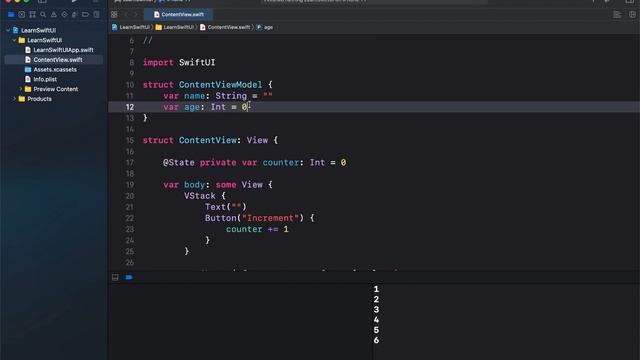Image resolution: width=640 pixels, height=360 pixels.
Task: Click the age property breadcrumb
Action: click(x=265, y=27)
